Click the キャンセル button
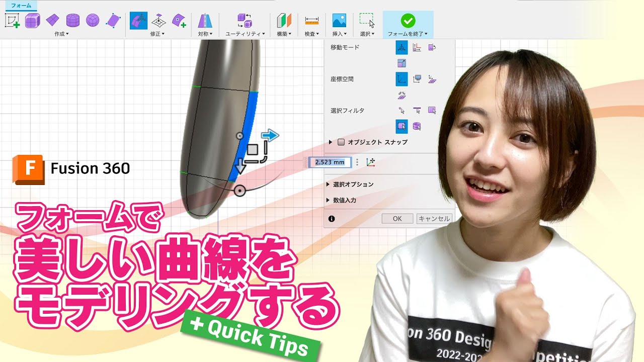The height and width of the screenshot is (362, 644). pos(434,219)
